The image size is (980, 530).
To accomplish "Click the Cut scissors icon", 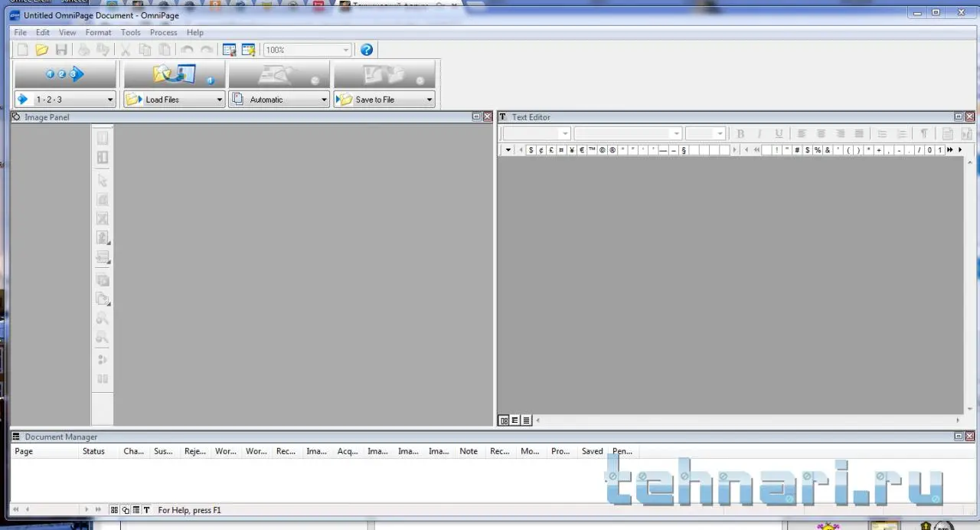I will 125,50.
